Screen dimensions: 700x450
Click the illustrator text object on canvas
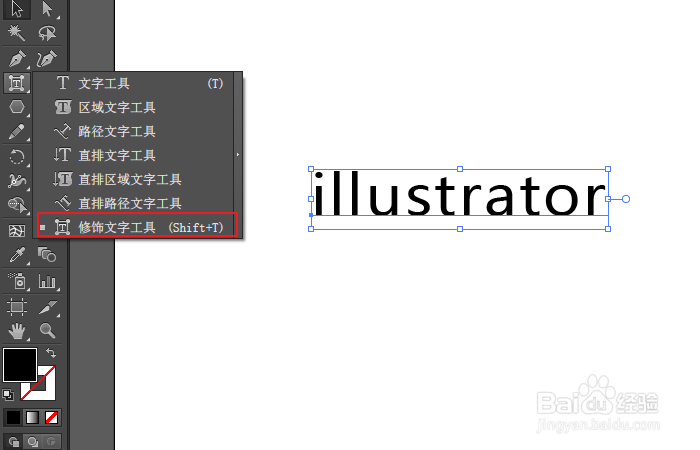click(459, 195)
